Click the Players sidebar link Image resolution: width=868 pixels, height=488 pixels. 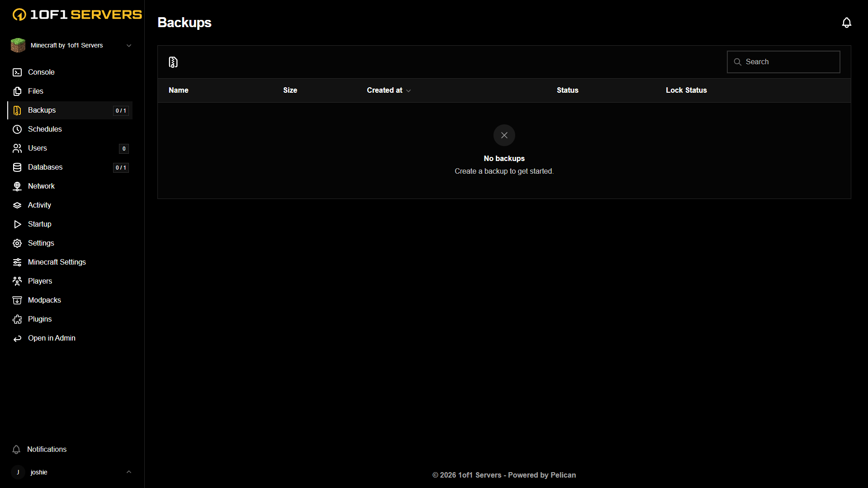[x=70, y=281]
